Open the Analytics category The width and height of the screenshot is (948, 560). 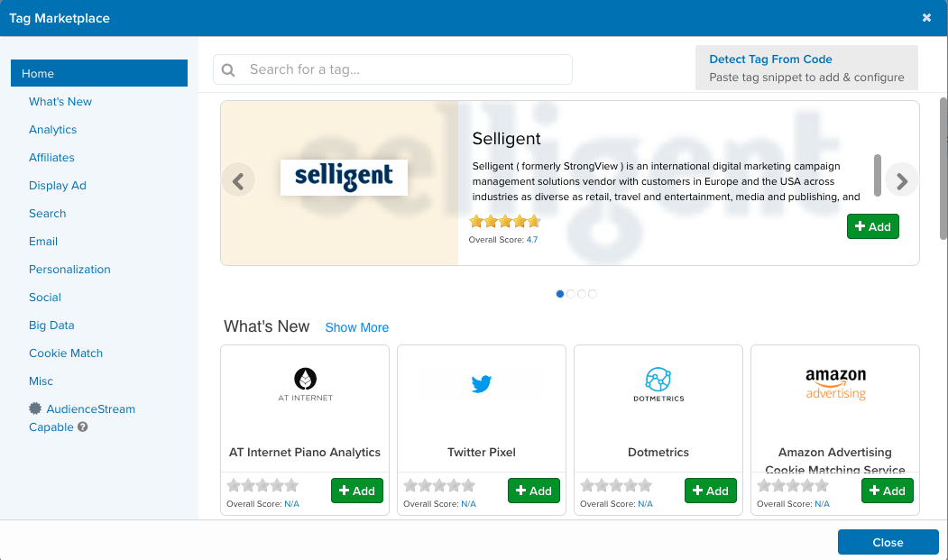click(x=52, y=130)
